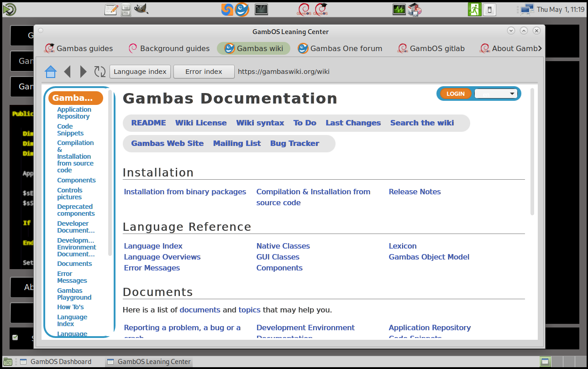The width and height of the screenshot is (588, 369).
Task: Click the system monitor icon in panel
Action: coord(399,9)
